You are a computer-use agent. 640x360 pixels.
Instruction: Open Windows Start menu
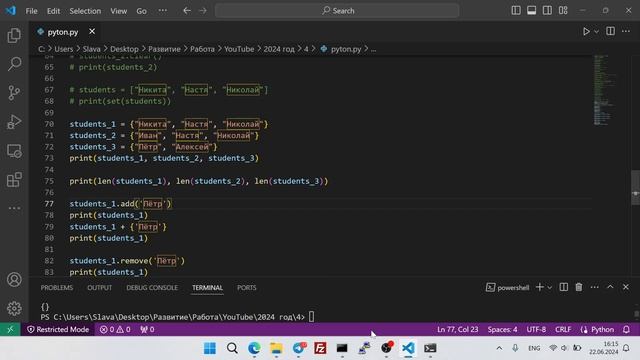(x=210, y=348)
